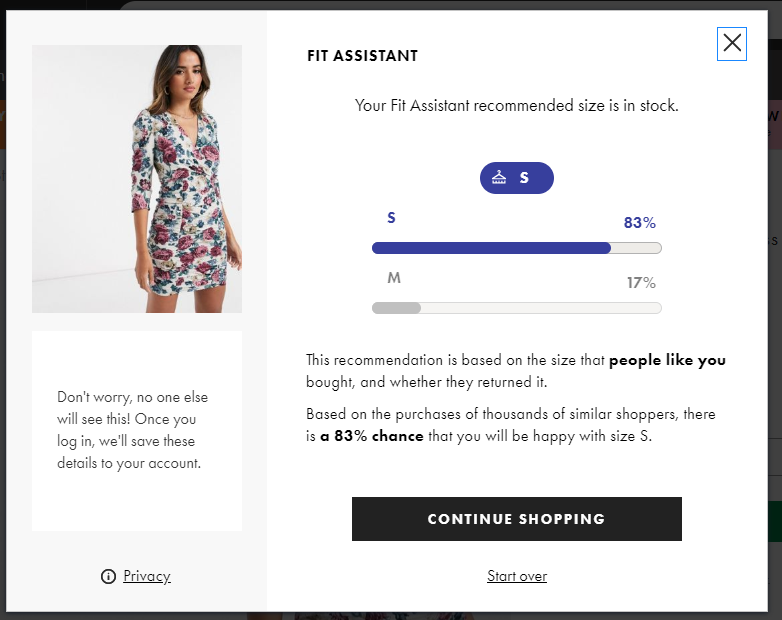Click the FIT ASSISTANT heading

362,56
